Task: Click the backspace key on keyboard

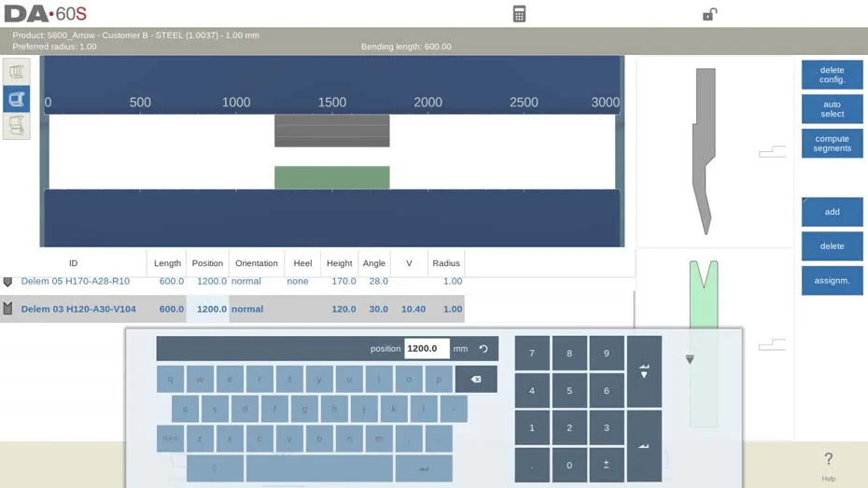Action: [x=476, y=379]
